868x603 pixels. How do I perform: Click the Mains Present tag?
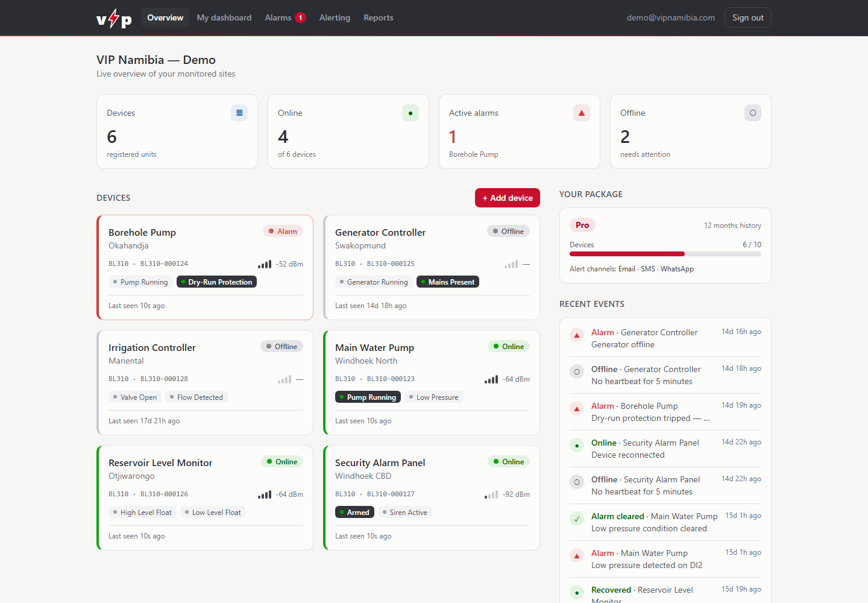[448, 282]
